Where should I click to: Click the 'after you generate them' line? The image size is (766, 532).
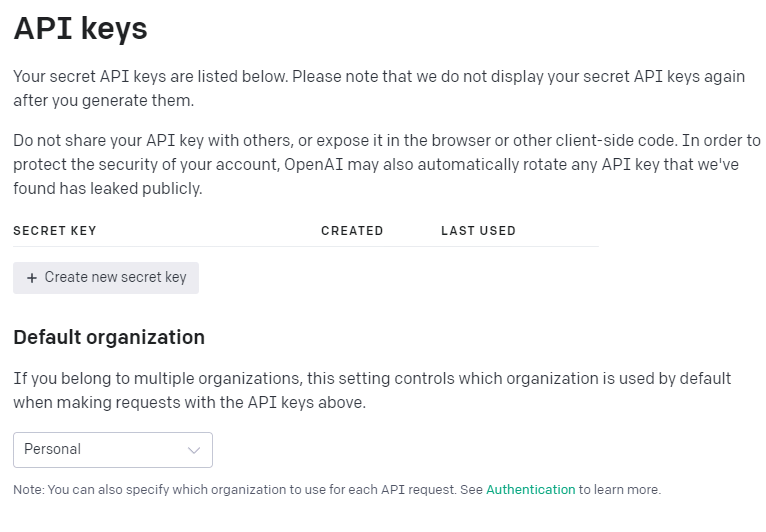pos(103,100)
